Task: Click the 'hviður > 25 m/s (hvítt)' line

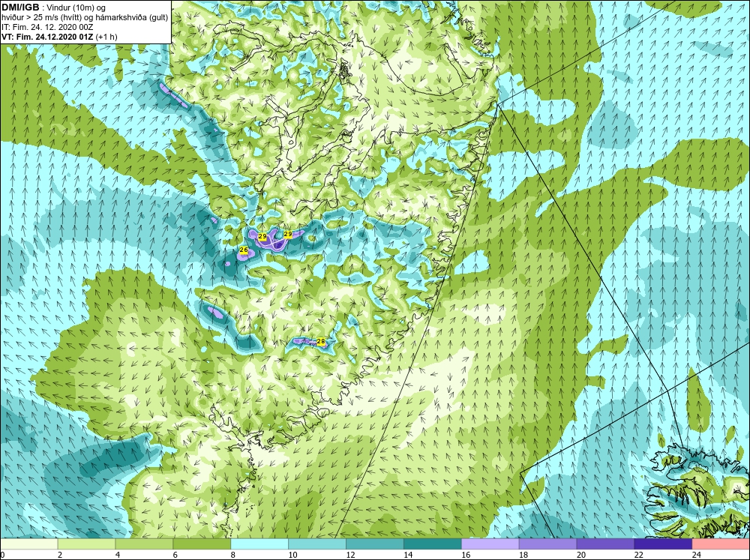Action: click(84, 17)
